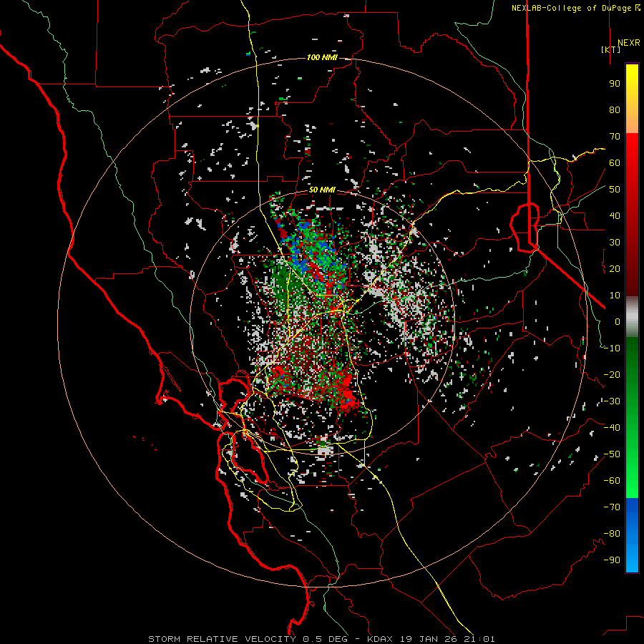Click the -70 value on velocity scale
This screenshot has height=644, width=644.
pyautogui.click(x=612, y=507)
